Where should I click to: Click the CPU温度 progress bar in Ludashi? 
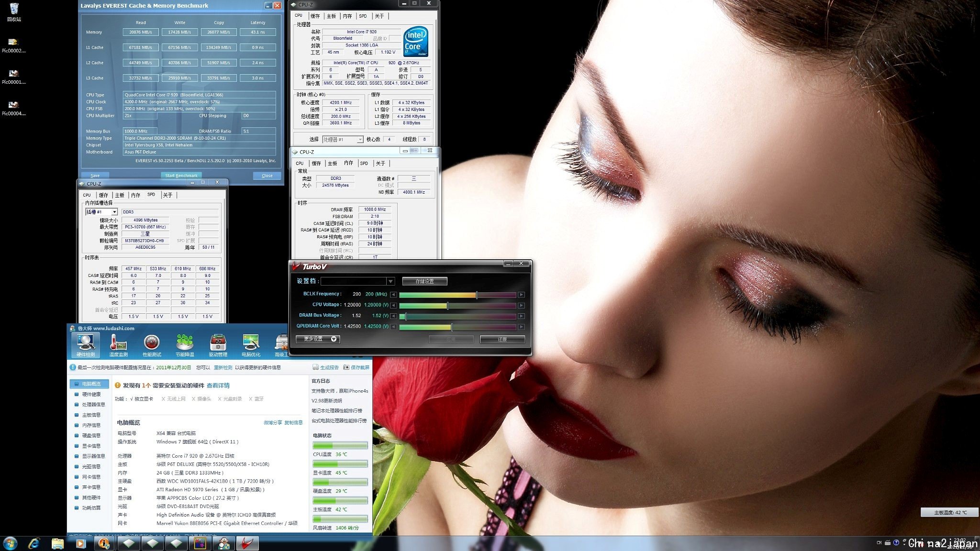pyautogui.click(x=340, y=446)
